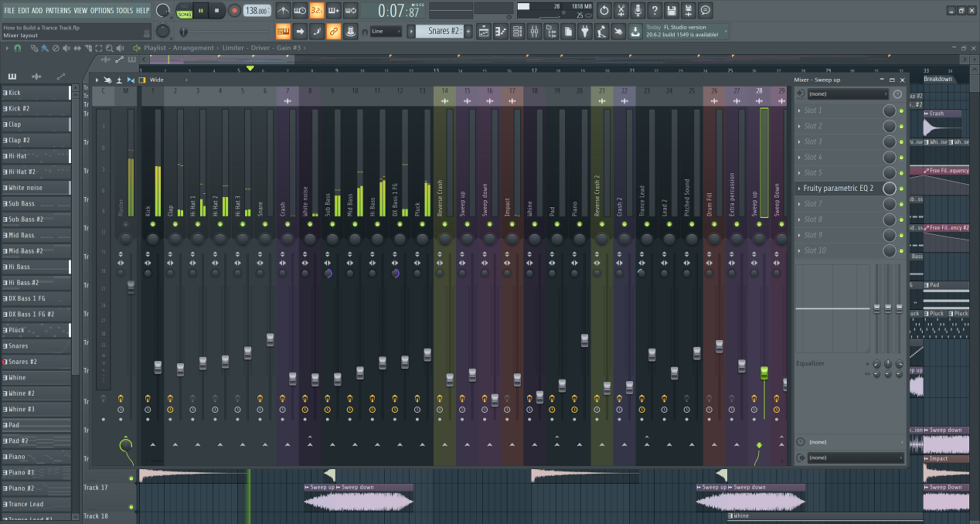The width and height of the screenshot is (980, 524).
Task: Toggle the metronome in the toolbar
Action: tap(283, 10)
